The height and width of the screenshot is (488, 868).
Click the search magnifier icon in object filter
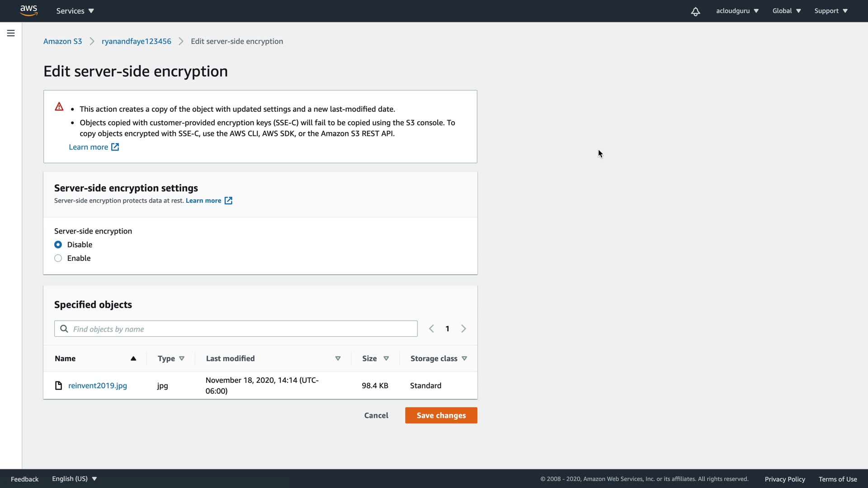(x=64, y=329)
